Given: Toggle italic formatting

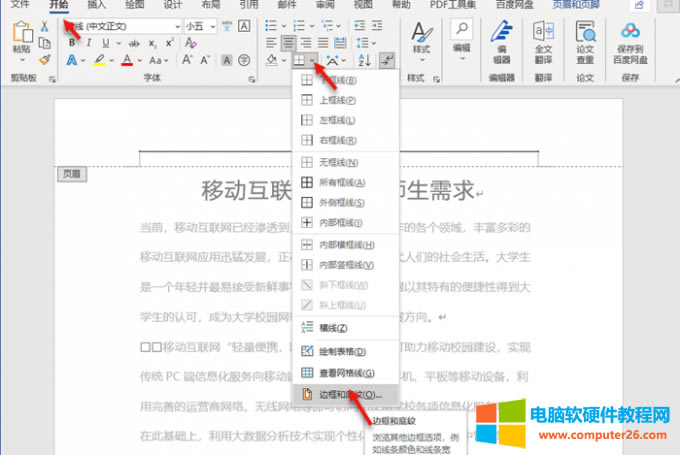Looking at the screenshot, I should click(88, 43).
